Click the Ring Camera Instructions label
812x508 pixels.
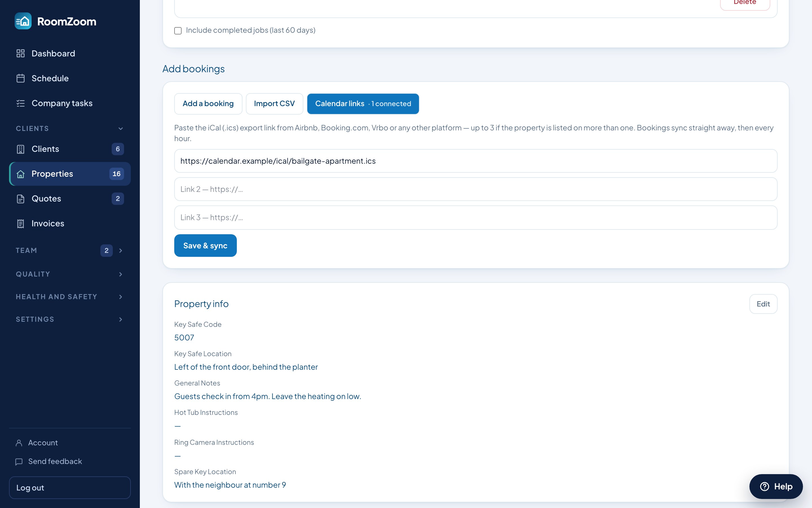[x=214, y=443]
